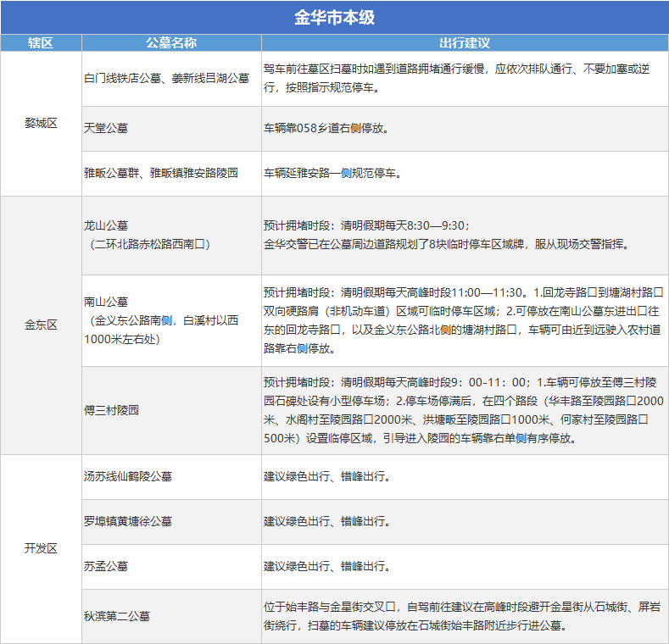Click the 公墓名称 column header

click(x=171, y=42)
